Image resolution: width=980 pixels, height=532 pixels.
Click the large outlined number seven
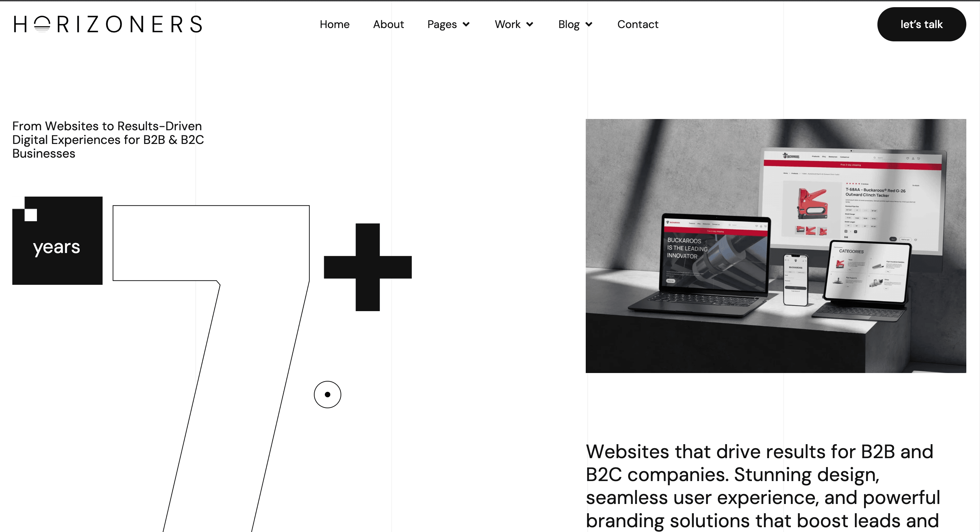coord(211,368)
